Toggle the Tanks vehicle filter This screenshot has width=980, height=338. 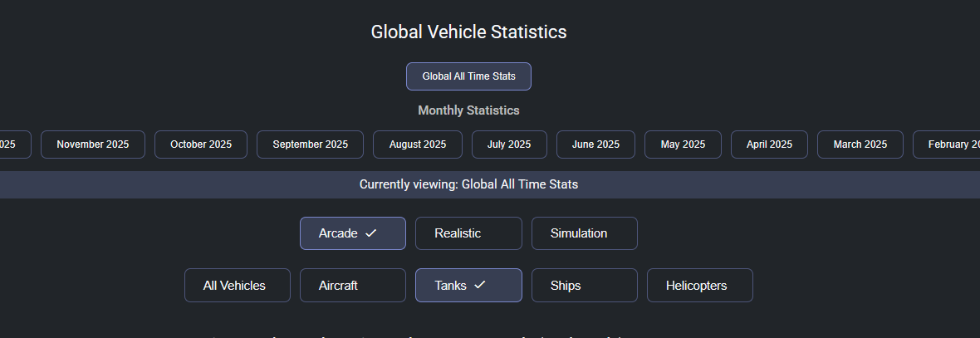pyautogui.click(x=468, y=286)
